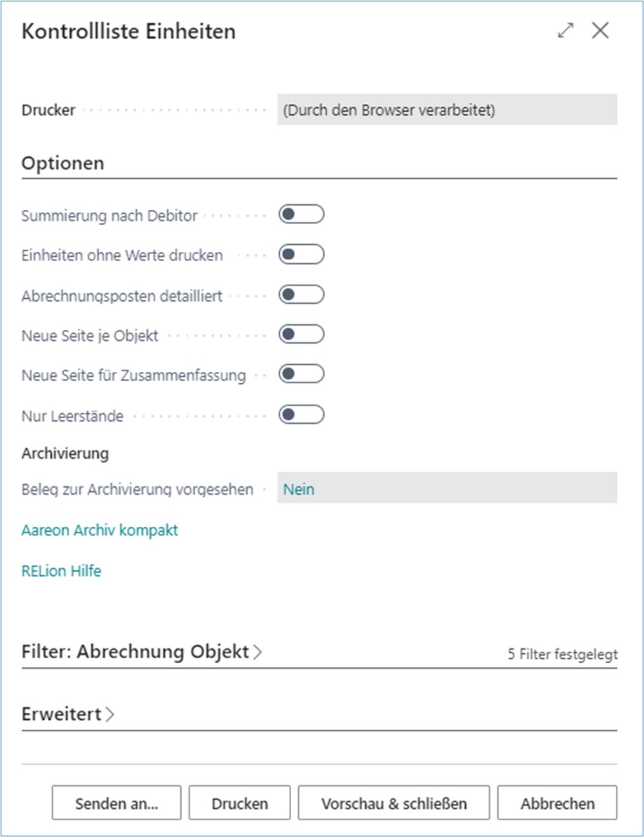644x837 pixels.
Task: Cancel the dialog with Abbrechen
Action: 556,803
